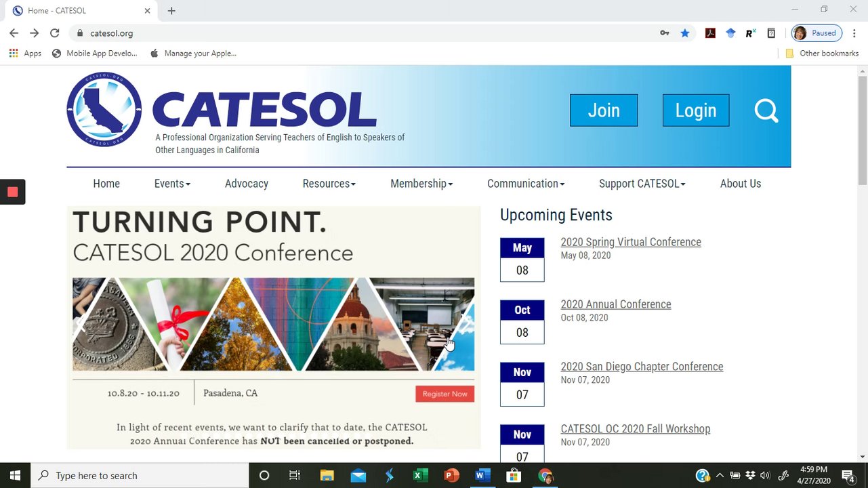The height and width of the screenshot is (488, 868).
Task: Click the taskbar clock showing 4:59 PM
Action: (814, 475)
